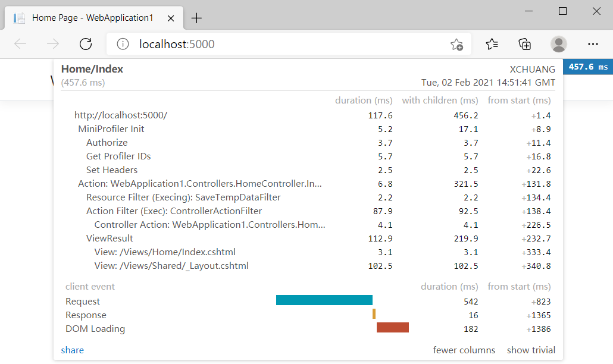Image resolution: width=613 pixels, height=364 pixels.
Task: Open a new browser tab
Action: pos(196,17)
